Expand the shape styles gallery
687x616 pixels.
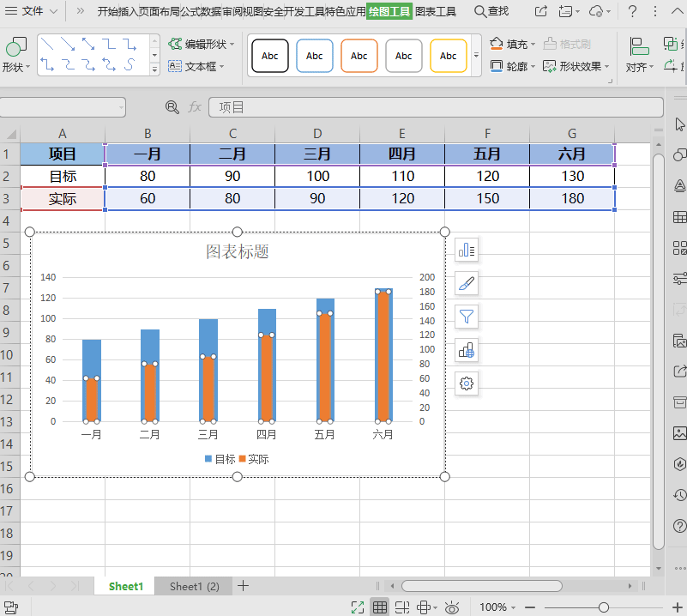476,56
